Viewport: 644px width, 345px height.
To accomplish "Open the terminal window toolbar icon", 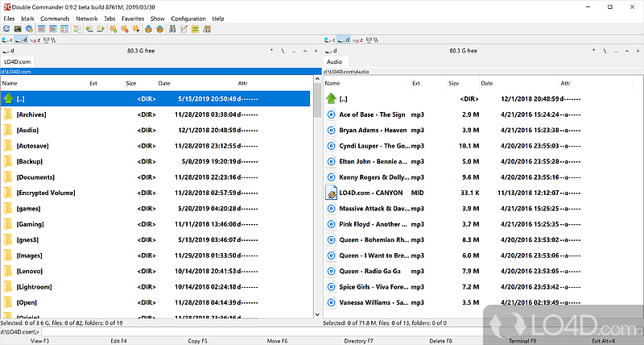I will coord(18,28).
